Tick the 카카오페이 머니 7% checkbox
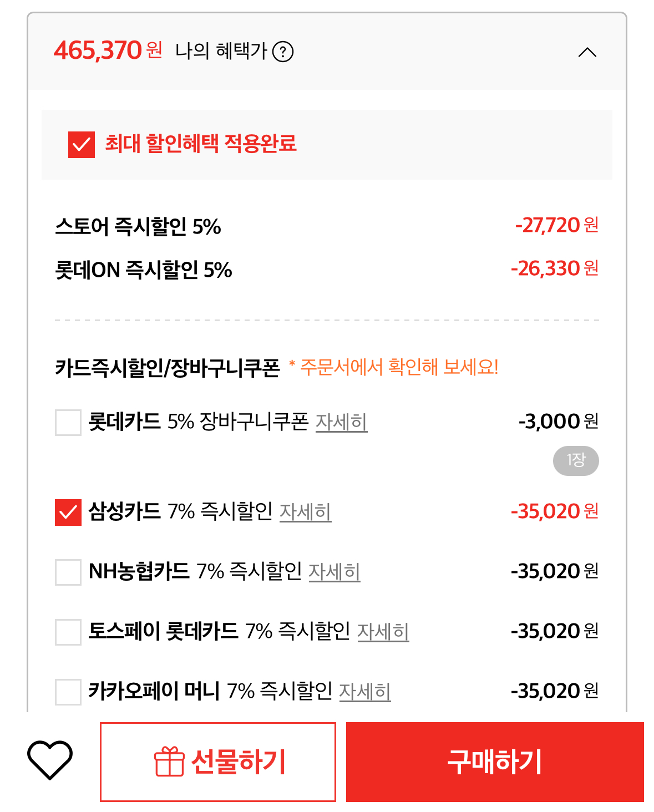Viewport: 654px width, 812px height. coord(68,692)
